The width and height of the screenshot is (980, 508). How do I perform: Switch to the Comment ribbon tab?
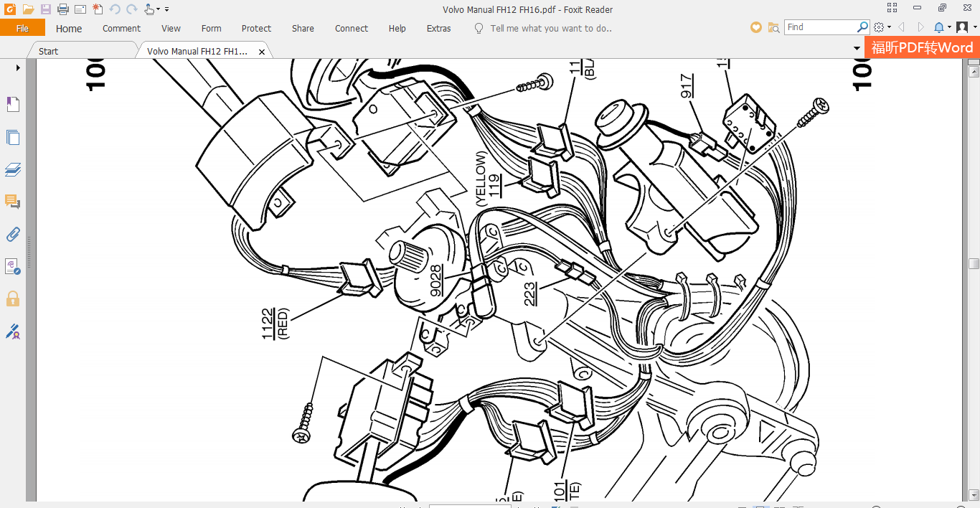pyautogui.click(x=121, y=29)
